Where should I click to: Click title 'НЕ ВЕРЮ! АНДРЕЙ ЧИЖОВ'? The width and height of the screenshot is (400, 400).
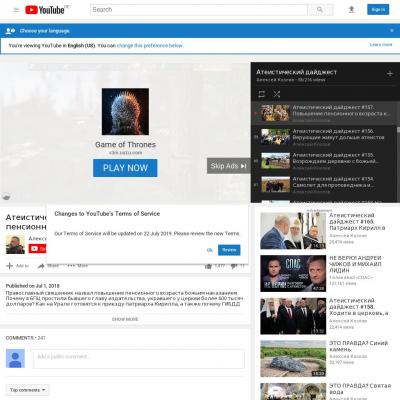[355, 264]
